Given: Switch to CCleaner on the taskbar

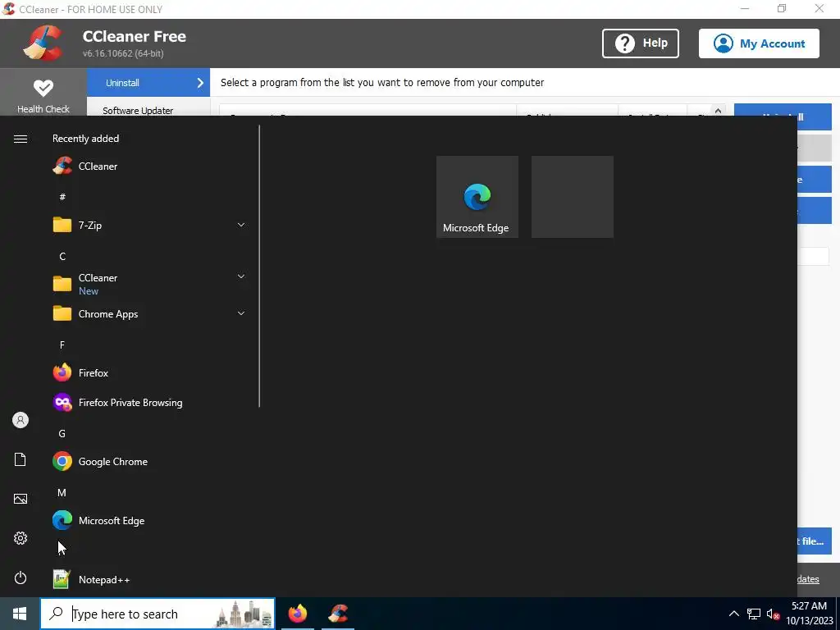Looking at the screenshot, I should pyautogui.click(x=338, y=614).
